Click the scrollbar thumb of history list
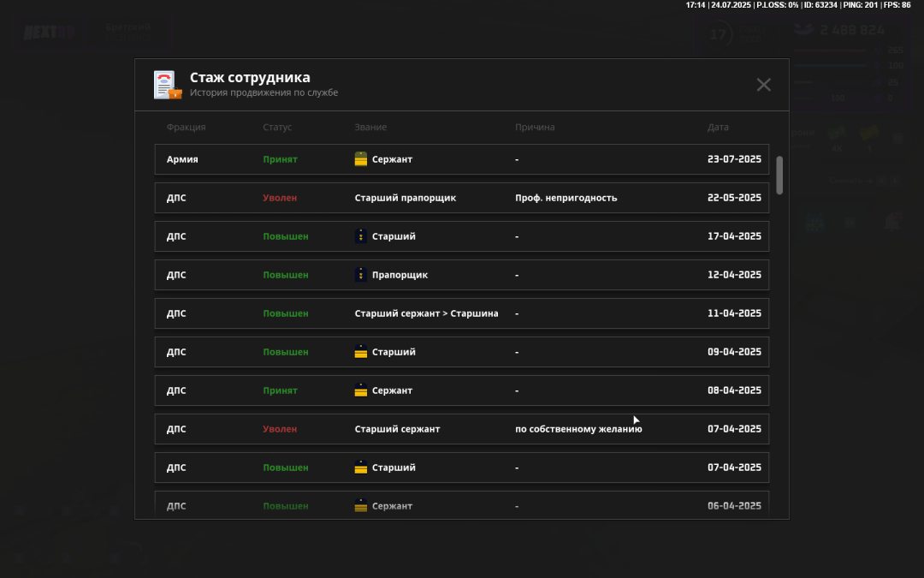Viewport: 924px width, 578px height. coord(779,176)
